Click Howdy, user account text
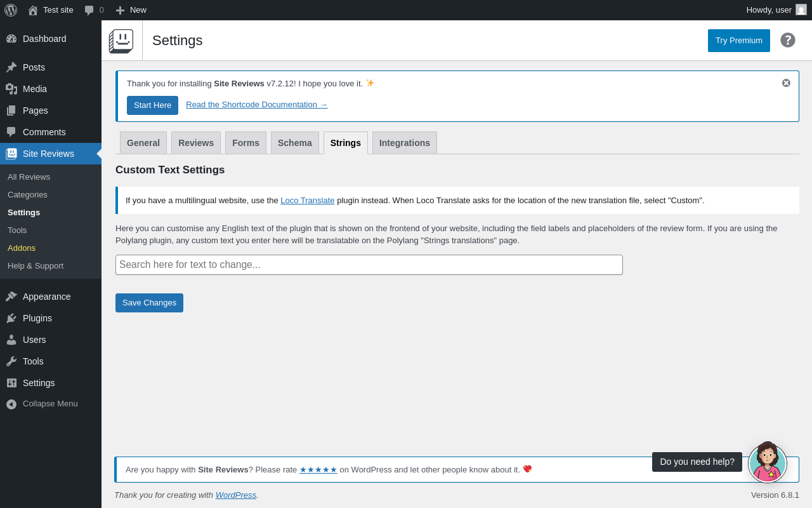The image size is (812, 508). coord(769,10)
